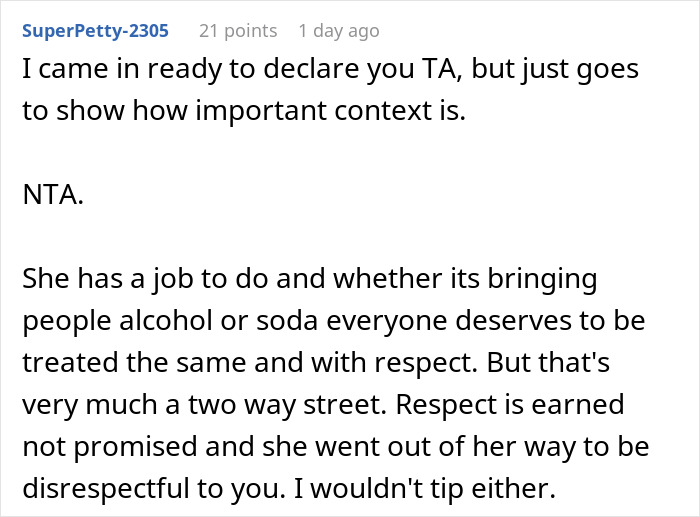Click the line starting 'She has a job'
Screen dimensions: 700x517
pyautogui.click(x=310, y=279)
